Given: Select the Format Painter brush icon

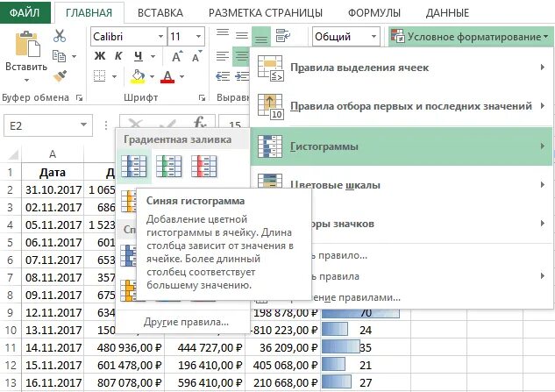Looking at the screenshot, I should pos(60,75).
